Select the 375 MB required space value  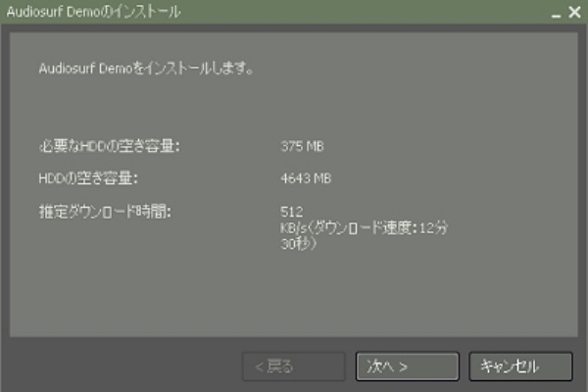coord(302,146)
